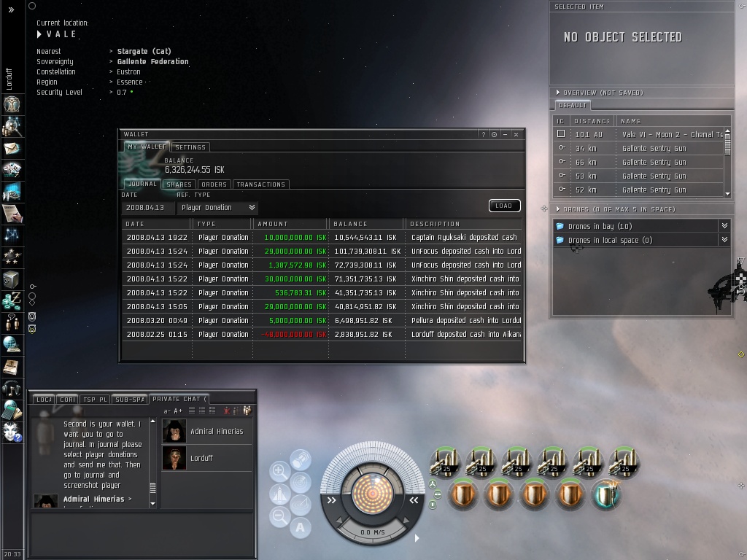Click the red X block icon in chat

(227, 411)
